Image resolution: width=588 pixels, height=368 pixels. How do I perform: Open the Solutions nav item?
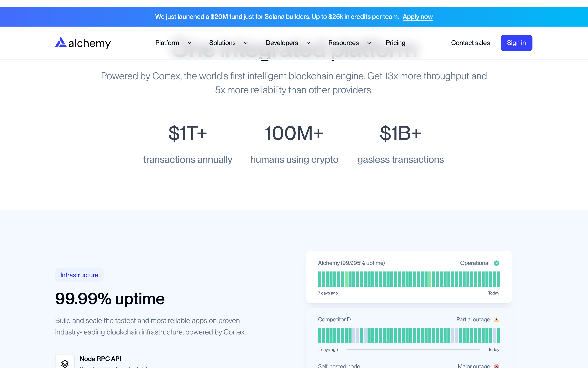(222, 43)
